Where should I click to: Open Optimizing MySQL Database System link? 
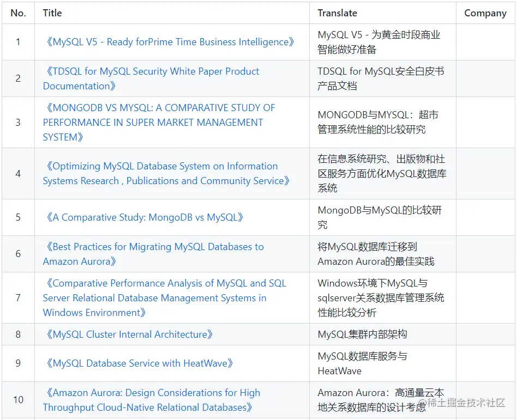166,173
